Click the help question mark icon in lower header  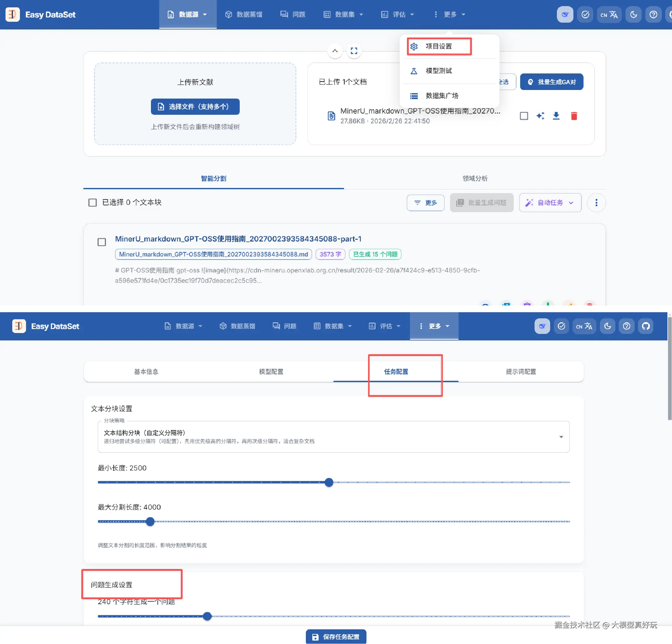(x=626, y=326)
